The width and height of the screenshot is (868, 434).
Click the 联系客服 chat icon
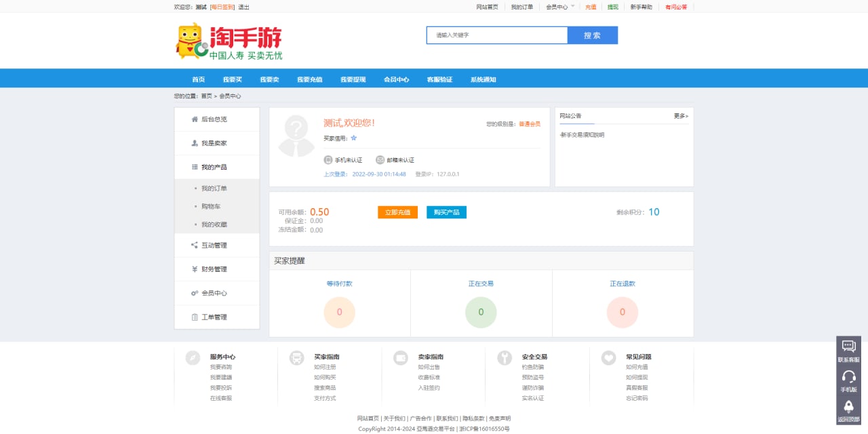click(848, 347)
